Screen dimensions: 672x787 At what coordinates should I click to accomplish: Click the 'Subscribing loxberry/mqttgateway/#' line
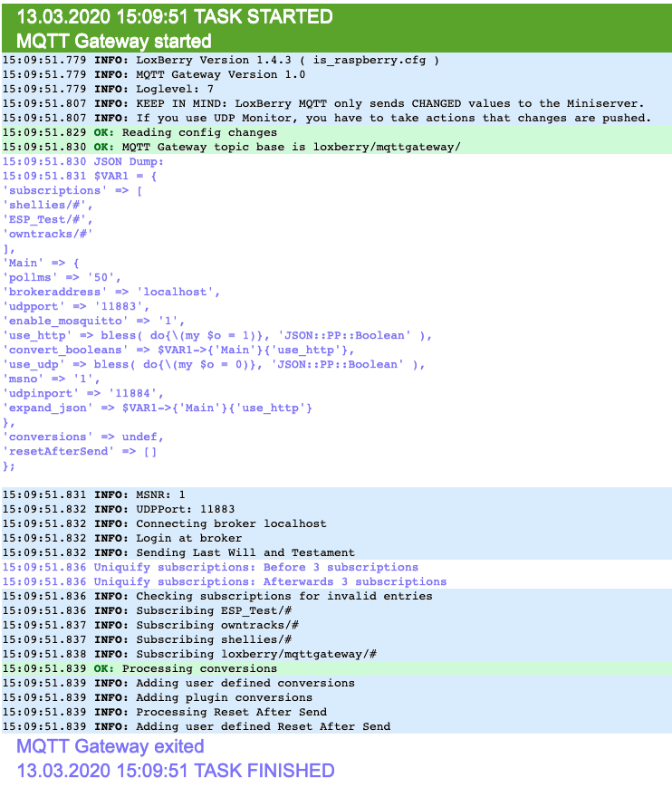click(337, 655)
